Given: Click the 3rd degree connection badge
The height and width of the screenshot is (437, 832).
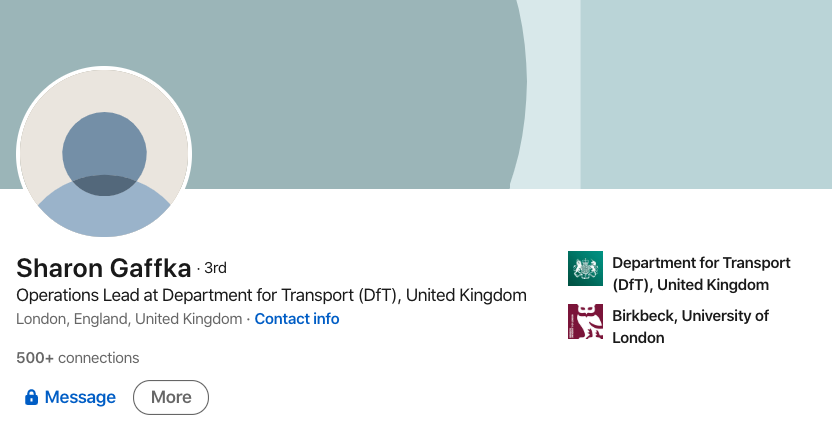Looking at the screenshot, I should coord(215,268).
